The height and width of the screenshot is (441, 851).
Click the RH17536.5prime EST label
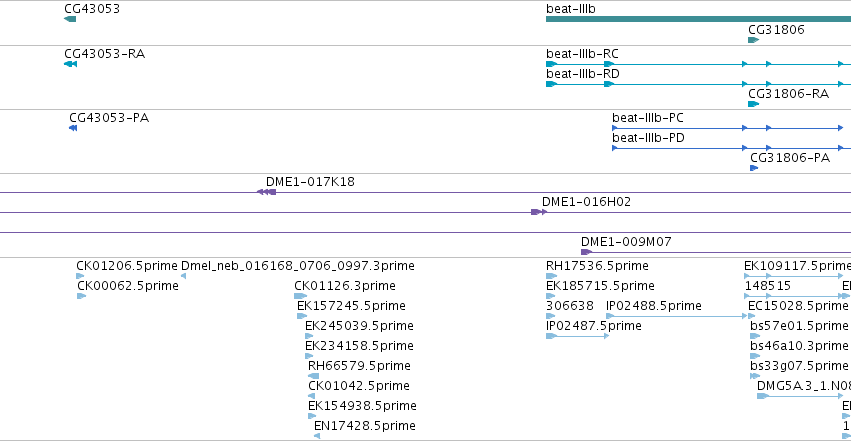pos(597,266)
